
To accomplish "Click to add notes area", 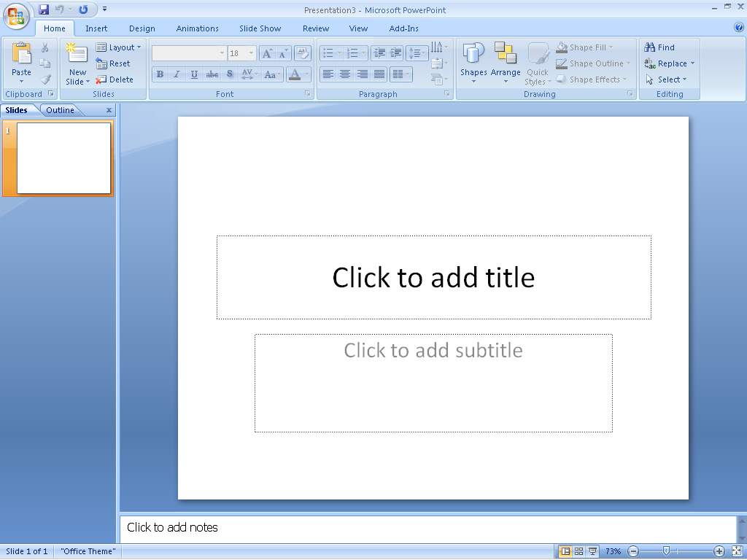I will [x=427, y=529].
